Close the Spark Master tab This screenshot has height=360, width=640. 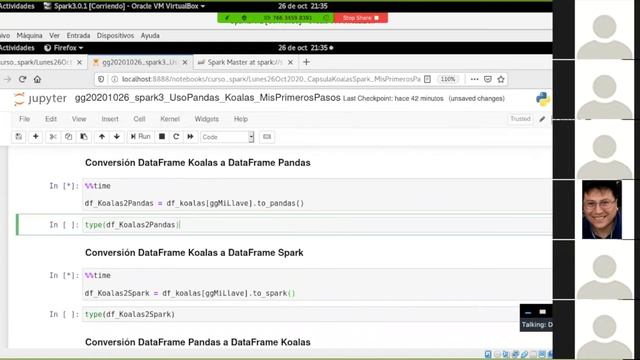pyautogui.click(x=290, y=62)
